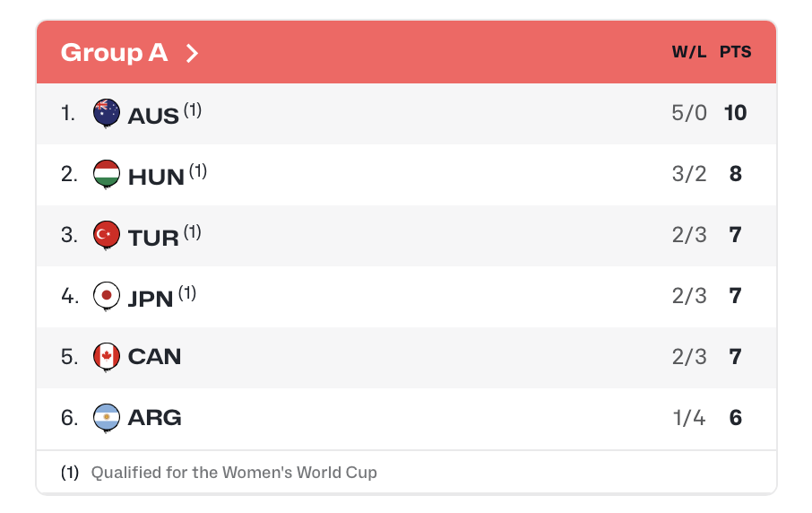Click the Canada flag icon
The height and width of the screenshot is (513, 812).
coord(107,356)
